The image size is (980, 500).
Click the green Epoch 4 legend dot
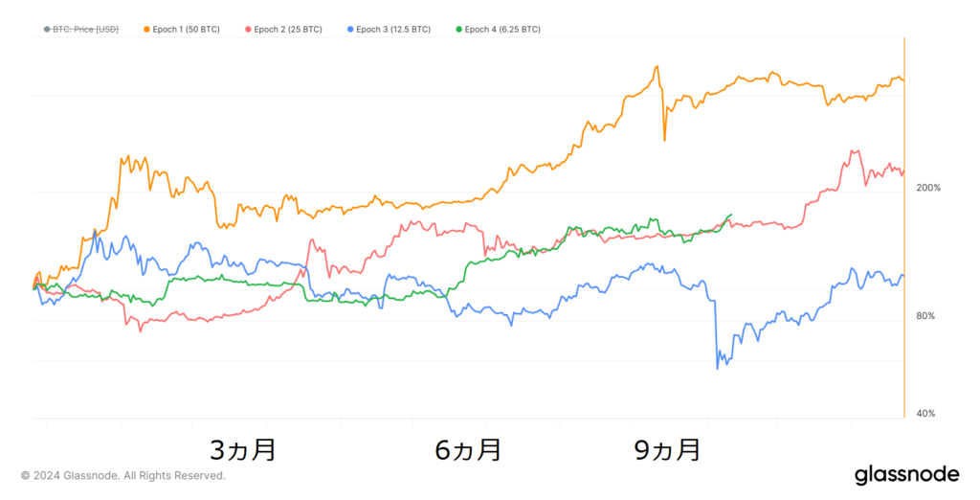click(459, 30)
